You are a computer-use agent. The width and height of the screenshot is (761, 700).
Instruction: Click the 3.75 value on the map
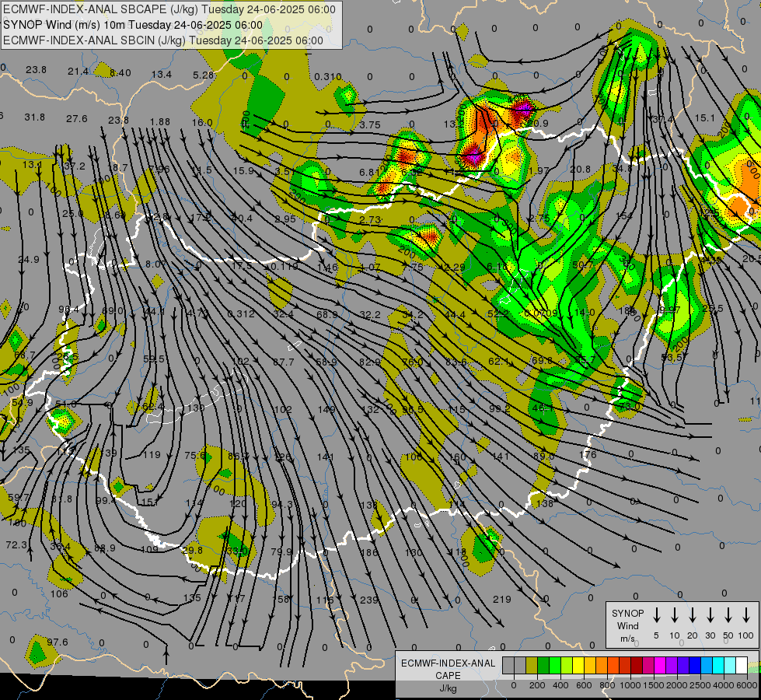[370, 125]
